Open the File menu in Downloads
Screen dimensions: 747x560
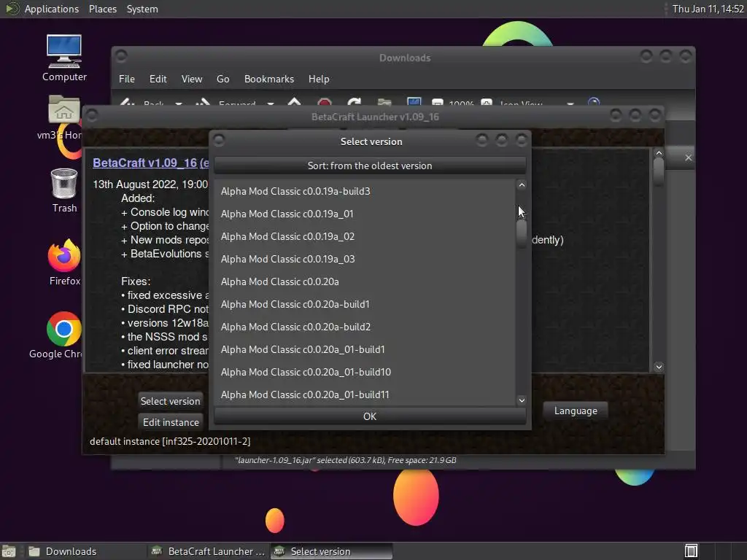click(x=127, y=79)
